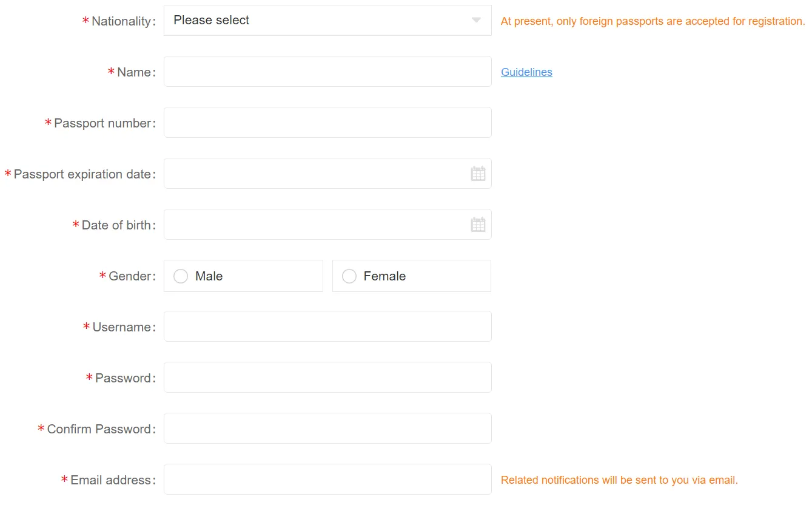
Task: Click the Email address input box
Action: (x=327, y=480)
